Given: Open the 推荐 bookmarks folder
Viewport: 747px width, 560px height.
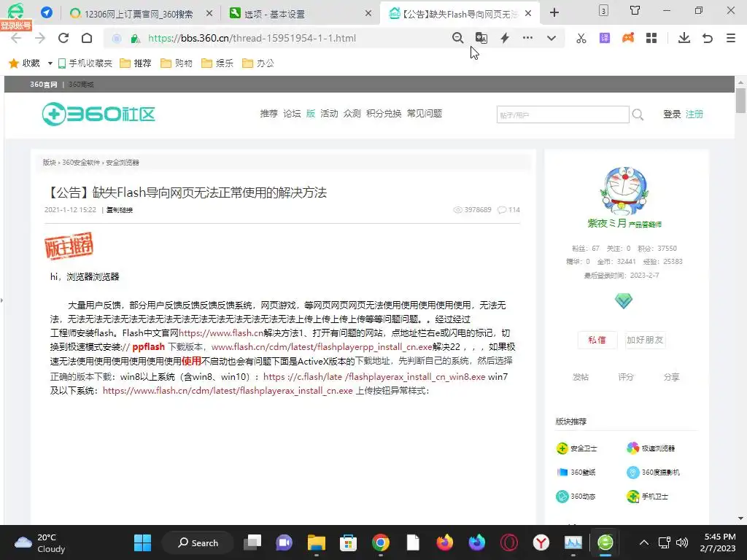Looking at the screenshot, I should point(135,63).
